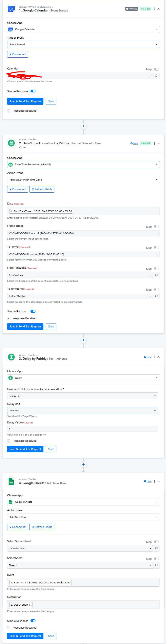Click the Delay Value input field
This screenshot has height=644, width=166.
coord(82,429)
